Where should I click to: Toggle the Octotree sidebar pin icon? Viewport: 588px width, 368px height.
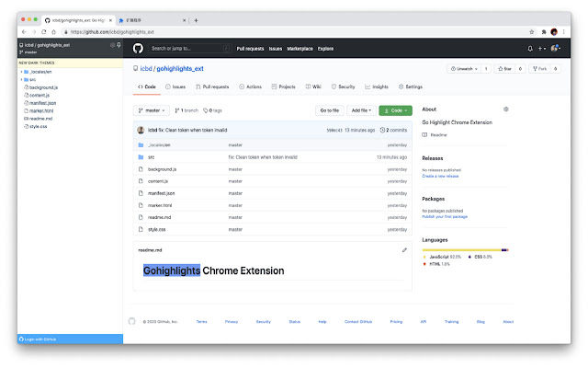pos(119,45)
